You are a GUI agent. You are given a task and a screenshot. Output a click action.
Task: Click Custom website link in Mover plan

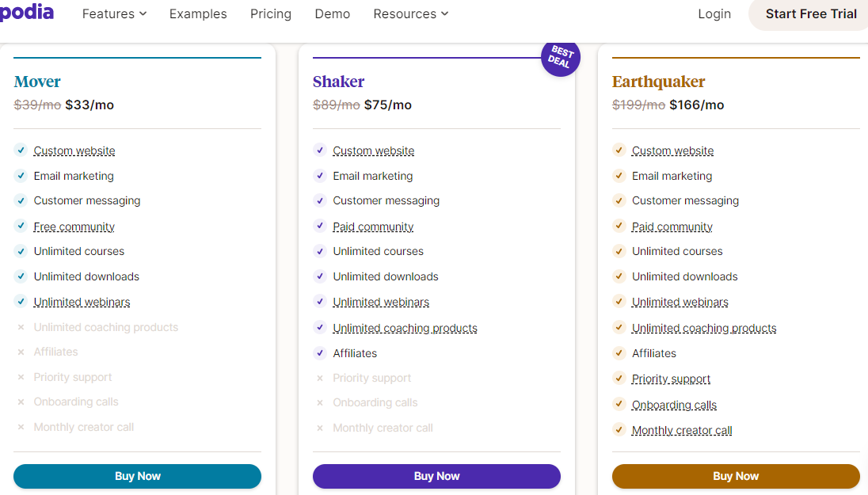click(74, 150)
